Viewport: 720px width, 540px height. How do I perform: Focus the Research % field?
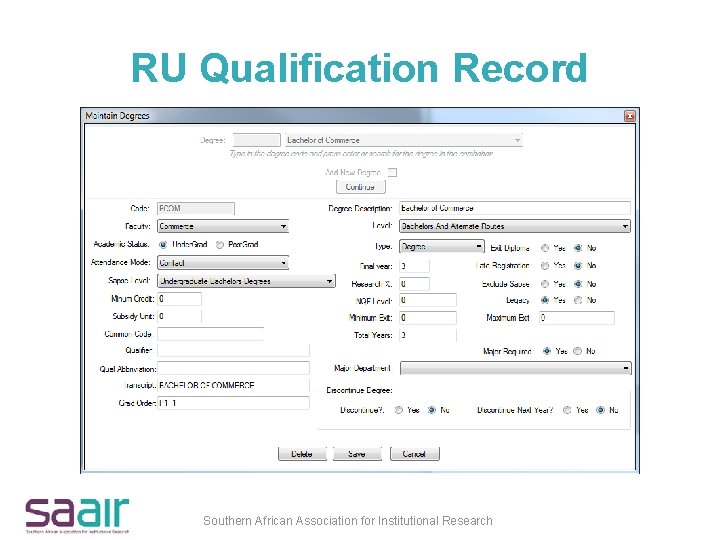(x=414, y=284)
